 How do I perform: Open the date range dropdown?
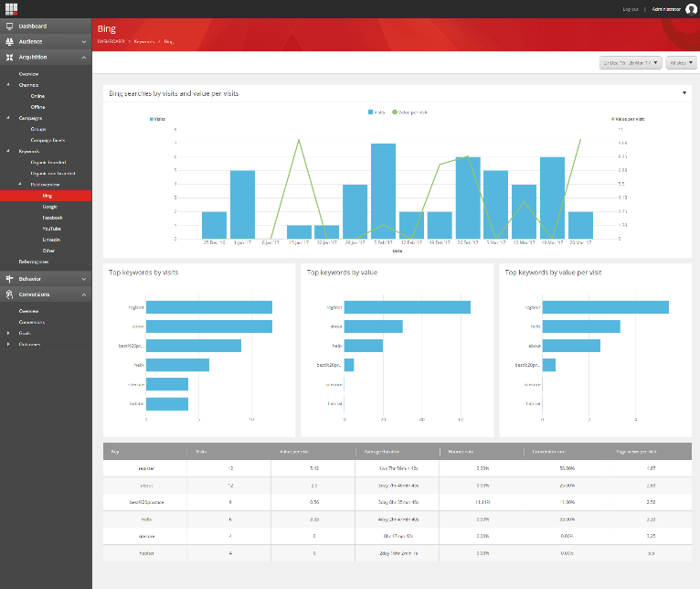630,63
